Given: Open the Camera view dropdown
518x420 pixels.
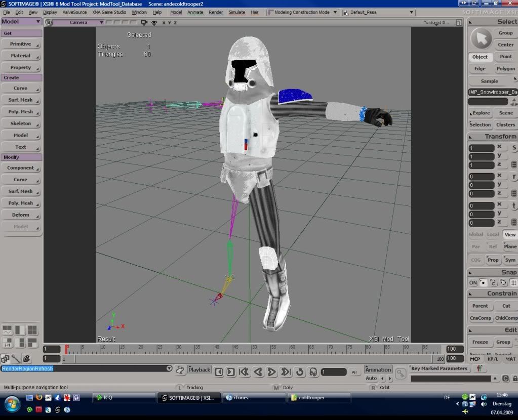Looking at the screenshot, I should point(78,22).
